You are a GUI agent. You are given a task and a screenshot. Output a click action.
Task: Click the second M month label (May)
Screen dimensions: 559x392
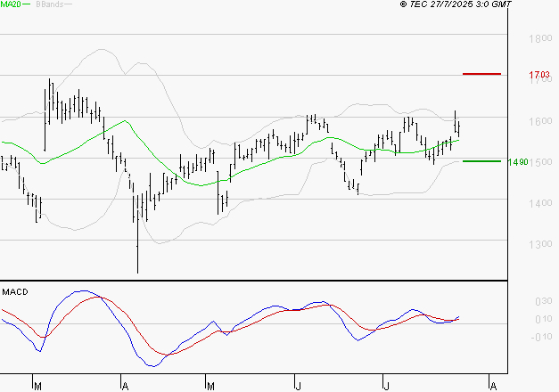[210, 386]
